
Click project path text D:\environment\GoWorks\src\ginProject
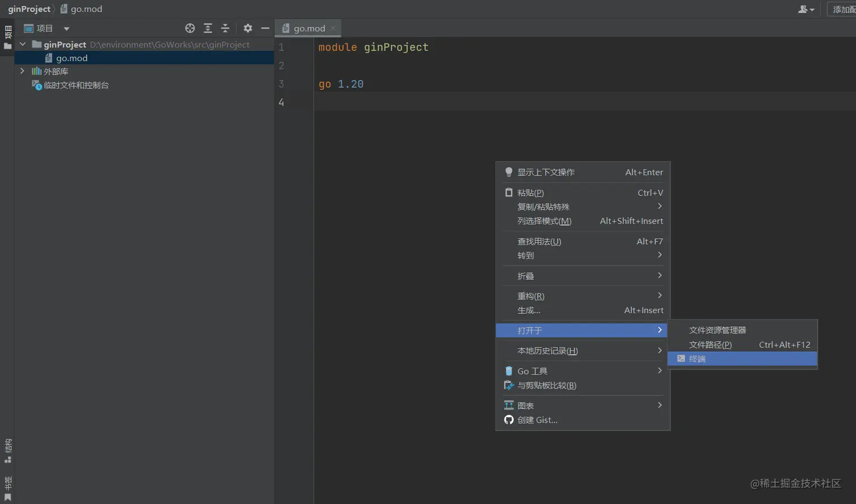[x=169, y=44]
